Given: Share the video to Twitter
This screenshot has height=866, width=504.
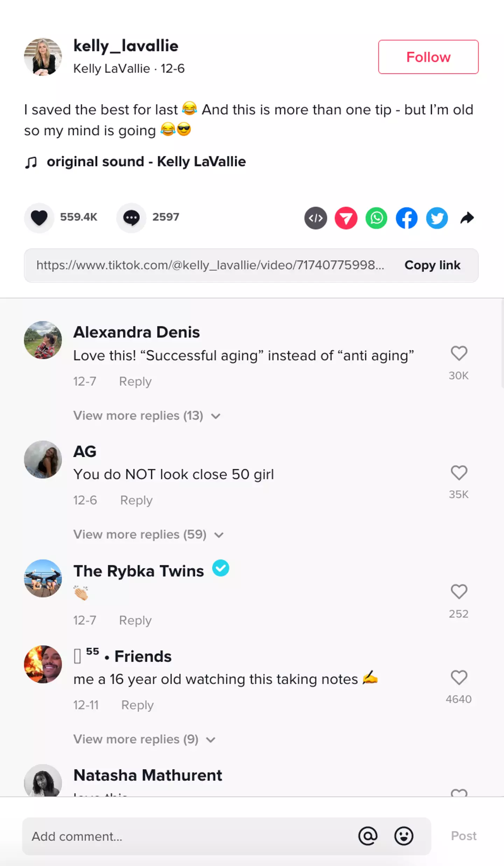Looking at the screenshot, I should click(437, 218).
